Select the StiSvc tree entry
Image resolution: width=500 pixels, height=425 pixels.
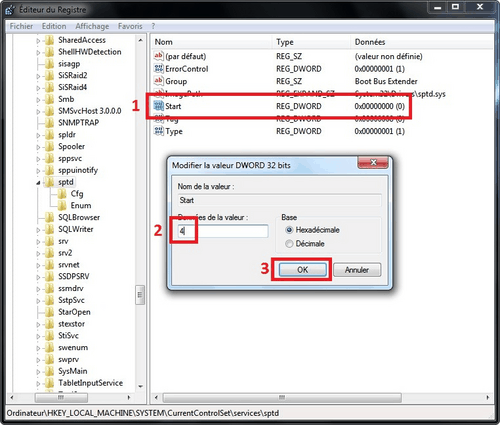coord(68,336)
